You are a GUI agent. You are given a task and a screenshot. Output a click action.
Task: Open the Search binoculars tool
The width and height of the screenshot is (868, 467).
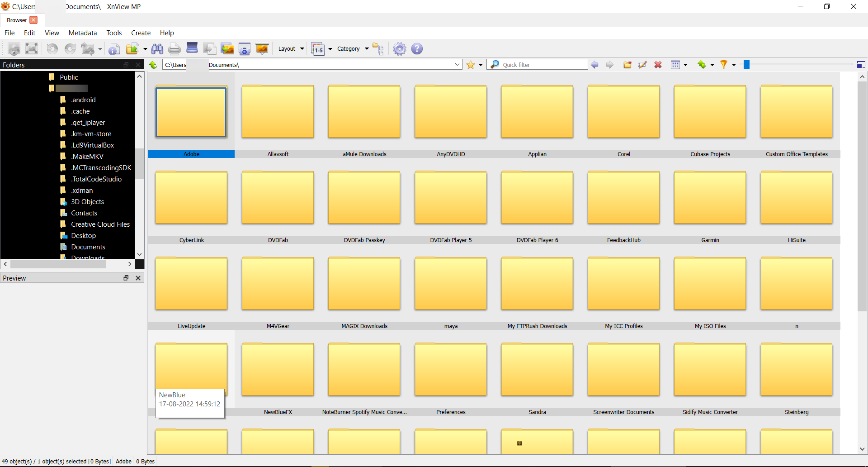click(157, 49)
